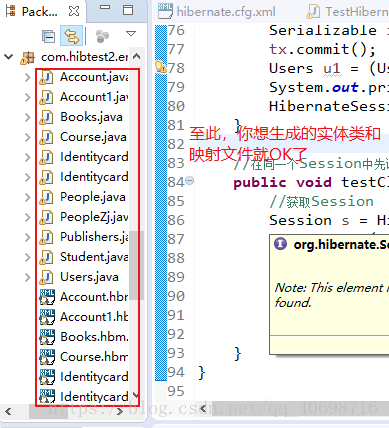Open the Package Explorer View Menu dropdown
Screen dimensions: 389x428
click(x=131, y=33)
